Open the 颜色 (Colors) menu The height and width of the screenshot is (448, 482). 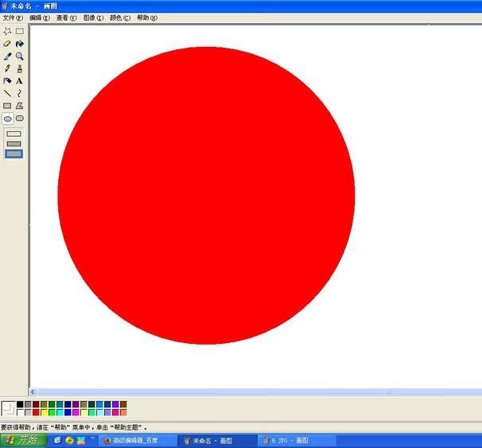pyautogui.click(x=120, y=18)
